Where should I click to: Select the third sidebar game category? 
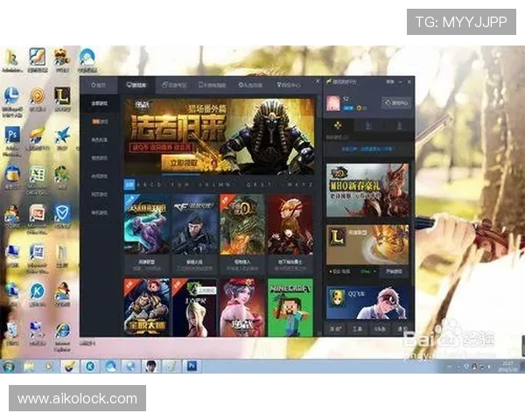click(x=100, y=140)
